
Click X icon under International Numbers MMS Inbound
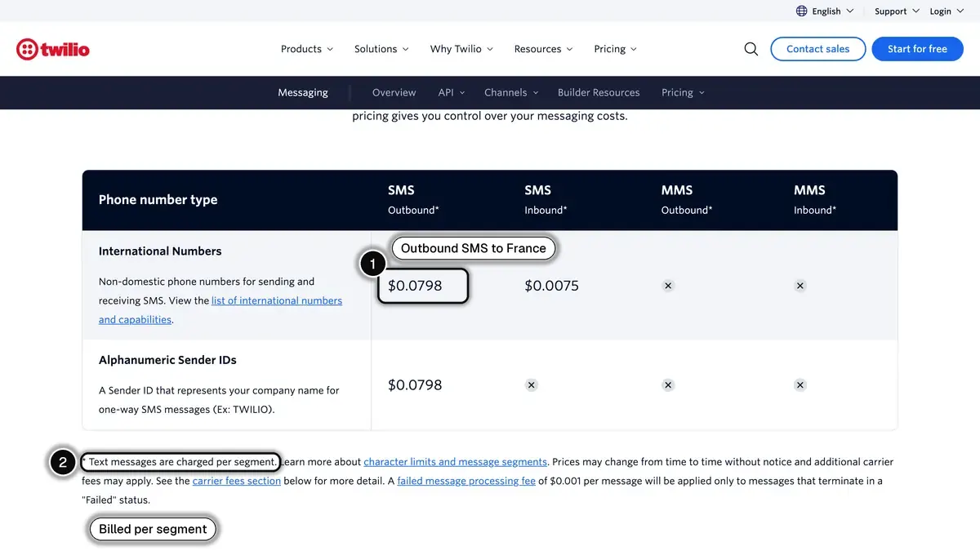(x=800, y=286)
